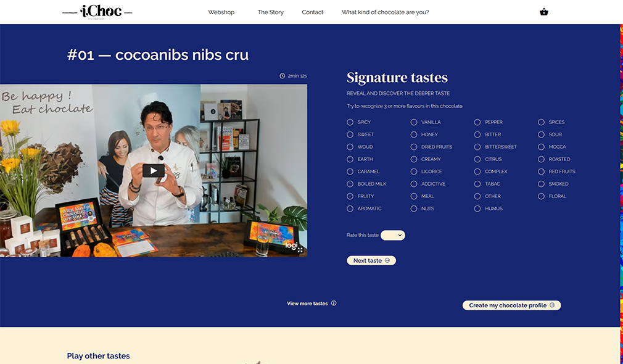This screenshot has width=623, height=364.
Task: Open The Story page
Action: (271, 12)
